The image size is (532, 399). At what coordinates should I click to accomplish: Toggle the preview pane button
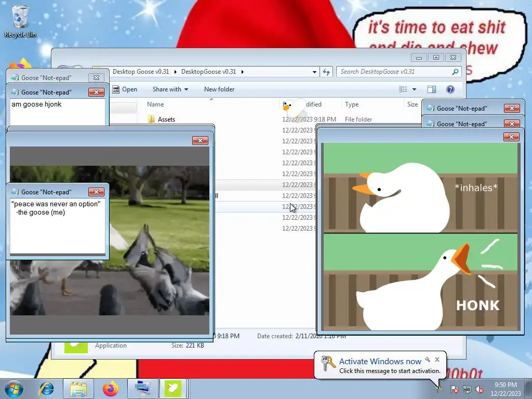tap(432, 89)
